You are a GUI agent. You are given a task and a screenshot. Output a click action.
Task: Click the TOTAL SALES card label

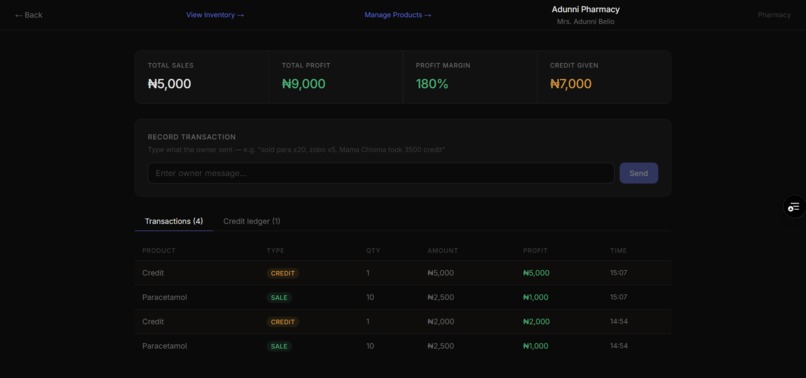[171, 65]
